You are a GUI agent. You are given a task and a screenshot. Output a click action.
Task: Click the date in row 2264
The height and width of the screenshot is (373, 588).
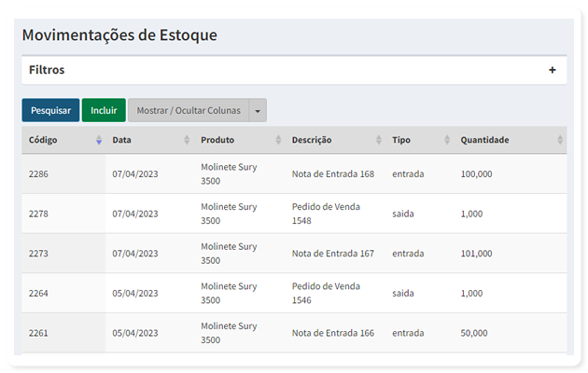pos(135,293)
